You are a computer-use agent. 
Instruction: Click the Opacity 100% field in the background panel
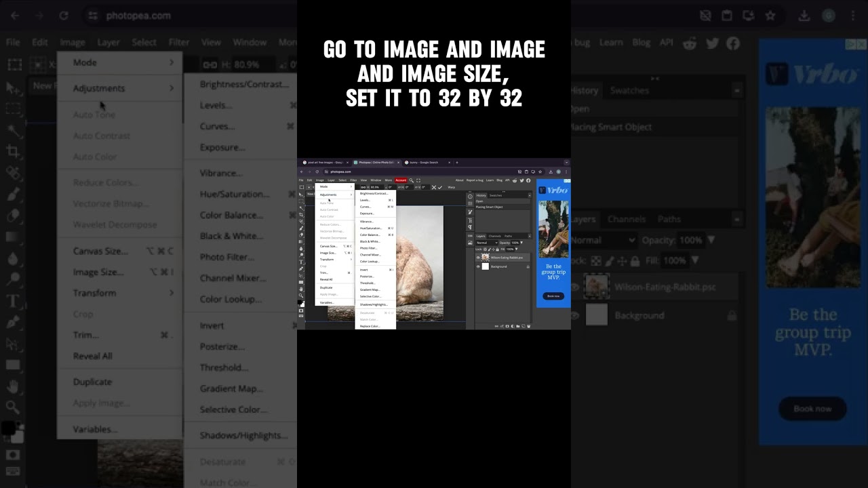tap(690, 240)
